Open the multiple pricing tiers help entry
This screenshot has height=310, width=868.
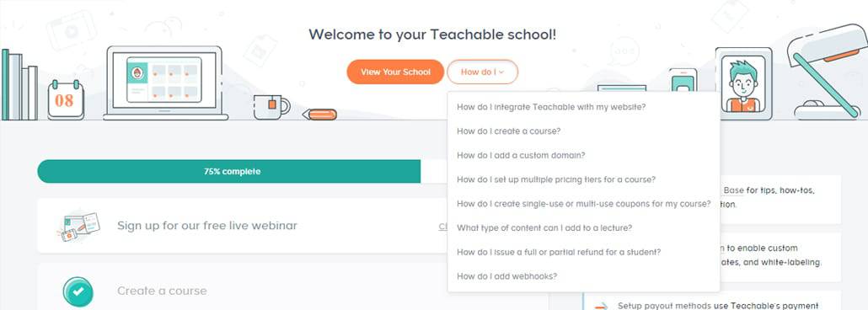[x=556, y=179]
